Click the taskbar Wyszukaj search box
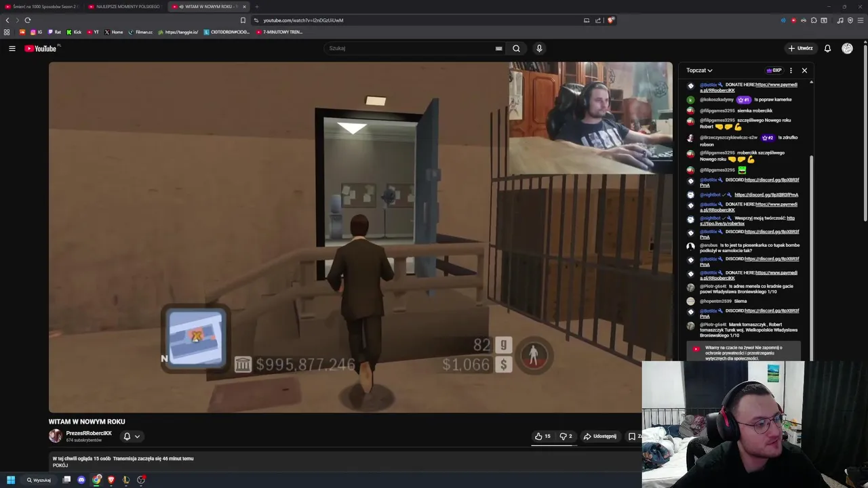The height and width of the screenshot is (488, 868). coord(39,480)
